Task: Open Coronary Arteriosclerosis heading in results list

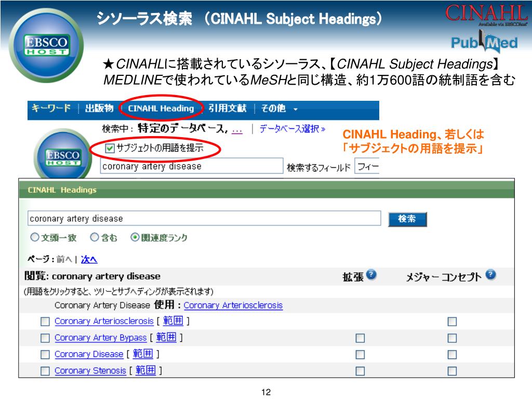Action: pos(104,321)
